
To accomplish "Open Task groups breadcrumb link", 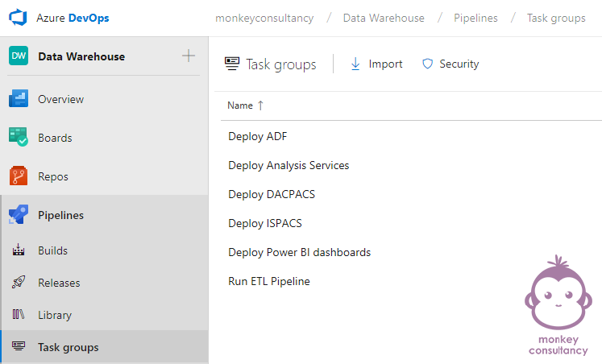I will click(556, 18).
